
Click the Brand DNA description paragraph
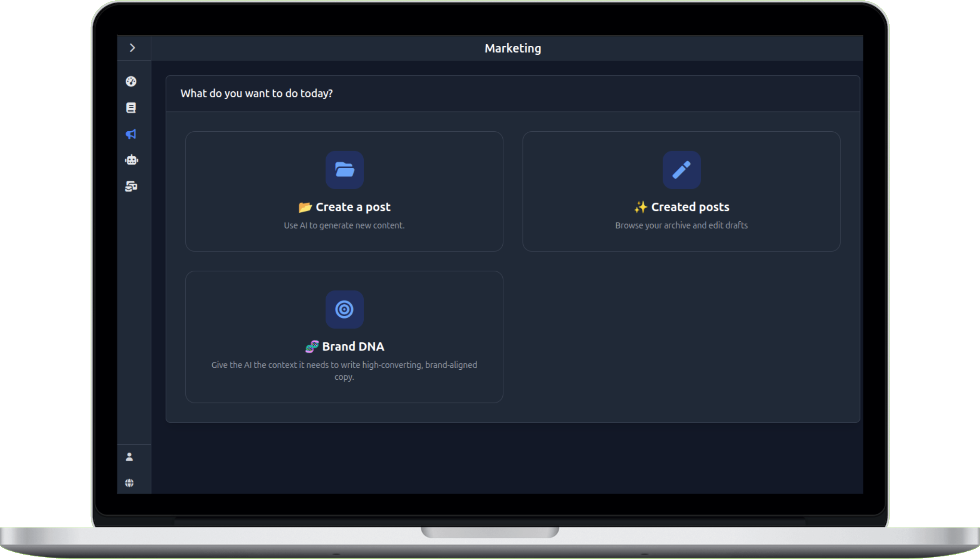pos(344,370)
